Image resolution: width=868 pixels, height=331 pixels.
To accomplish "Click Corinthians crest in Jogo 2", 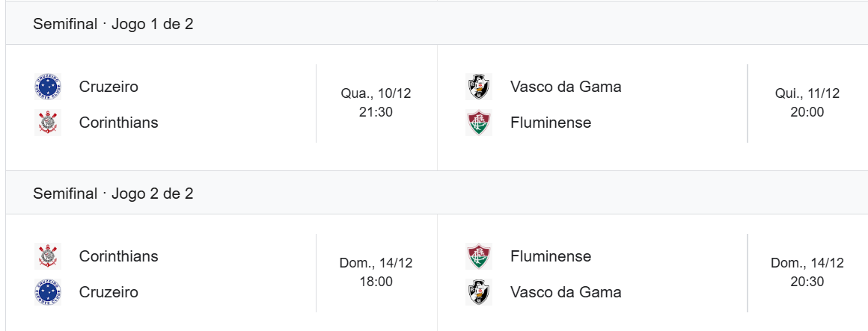I will click(x=48, y=256).
